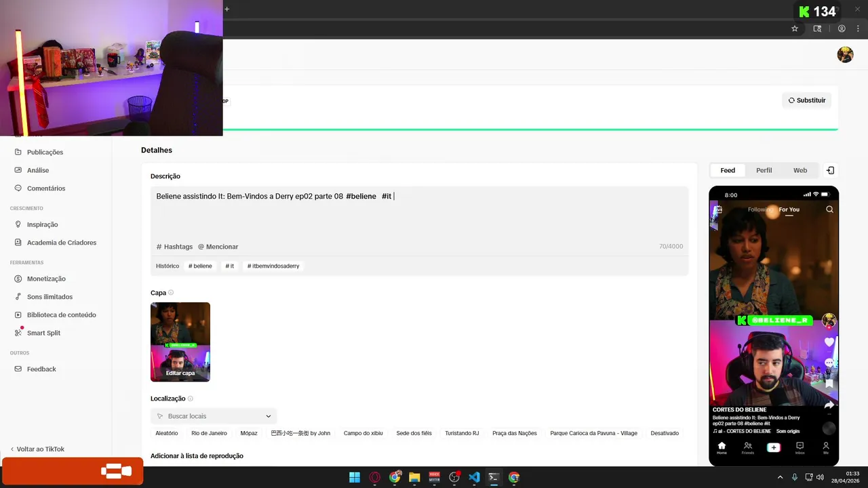Open Opera browser from taskbar
Screen dimensions: 868x488
click(374, 477)
